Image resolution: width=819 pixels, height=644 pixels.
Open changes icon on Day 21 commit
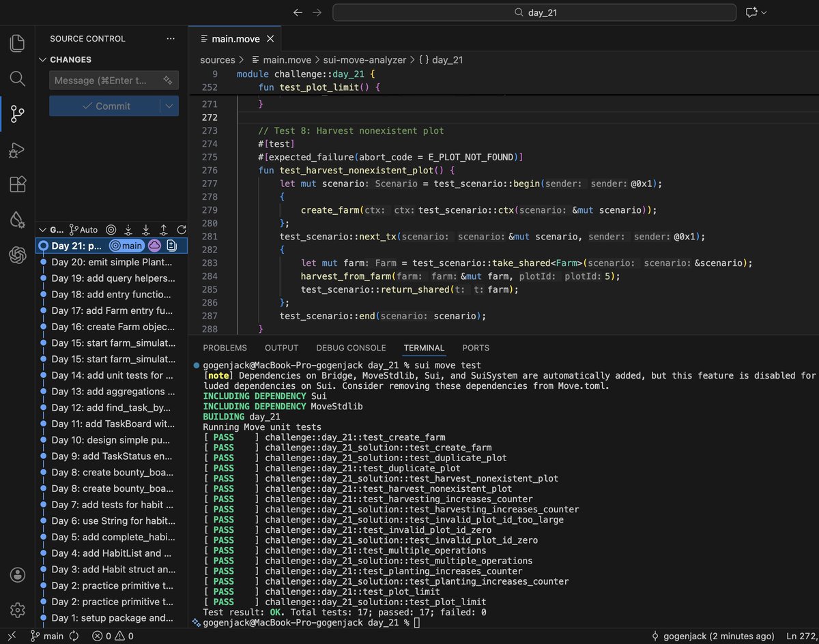point(172,246)
